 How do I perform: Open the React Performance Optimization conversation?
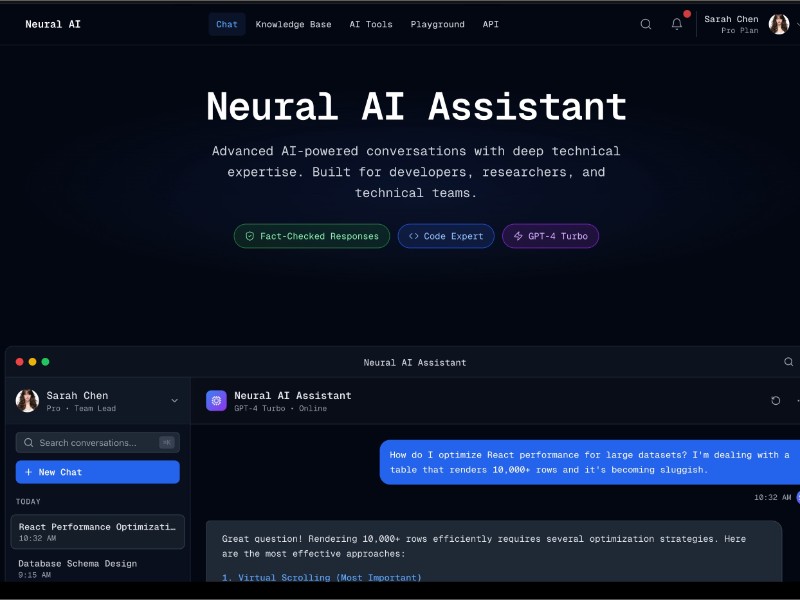click(x=97, y=532)
